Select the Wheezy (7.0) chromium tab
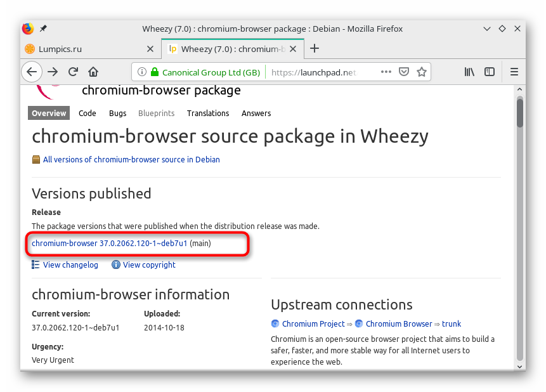Viewport: 546px width, 392px height. [x=233, y=49]
